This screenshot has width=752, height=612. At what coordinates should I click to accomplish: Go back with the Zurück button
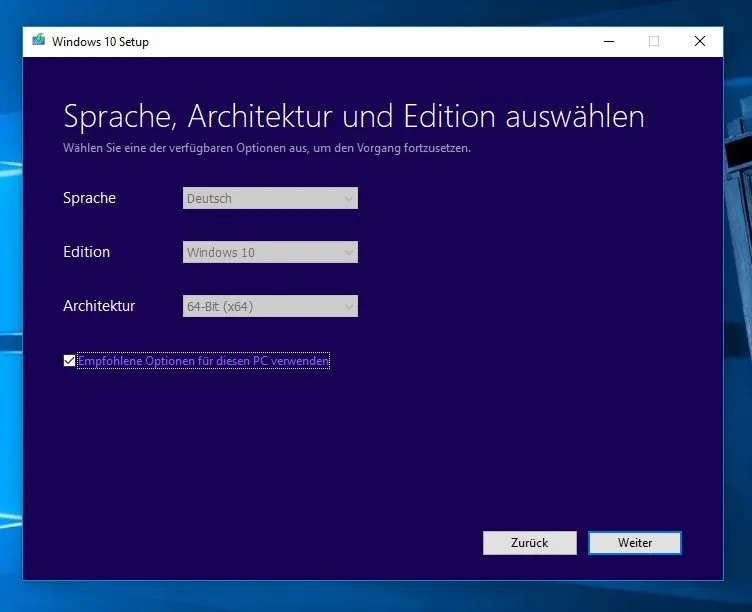(x=529, y=542)
